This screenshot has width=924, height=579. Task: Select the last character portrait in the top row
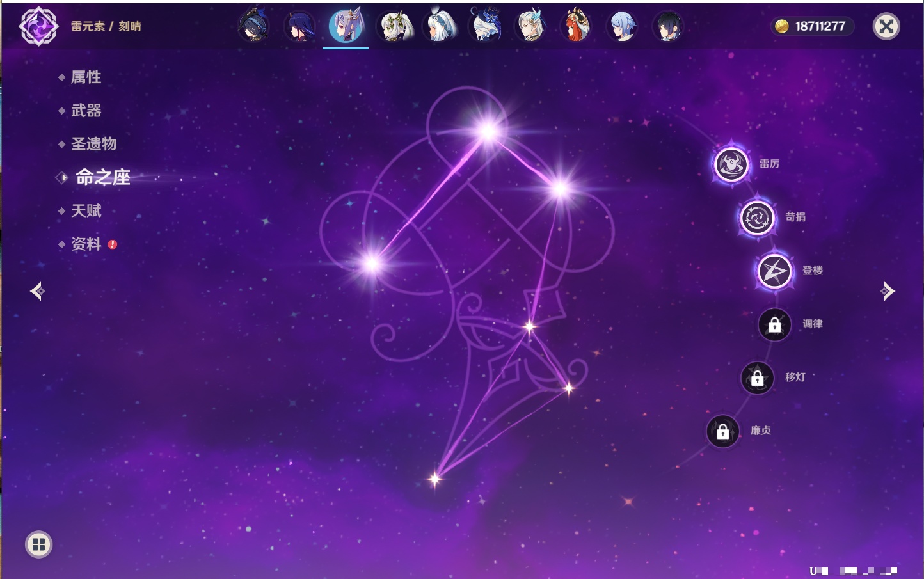click(667, 26)
